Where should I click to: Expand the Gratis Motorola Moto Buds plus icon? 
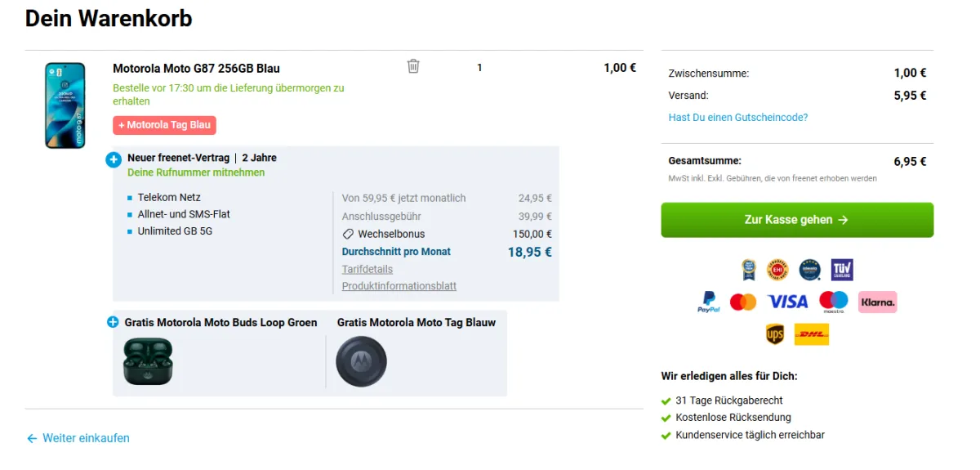click(113, 322)
